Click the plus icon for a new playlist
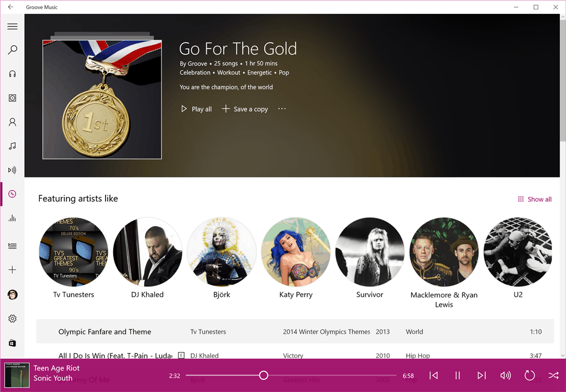The height and width of the screenshot is (392, 566). [12, 270]
